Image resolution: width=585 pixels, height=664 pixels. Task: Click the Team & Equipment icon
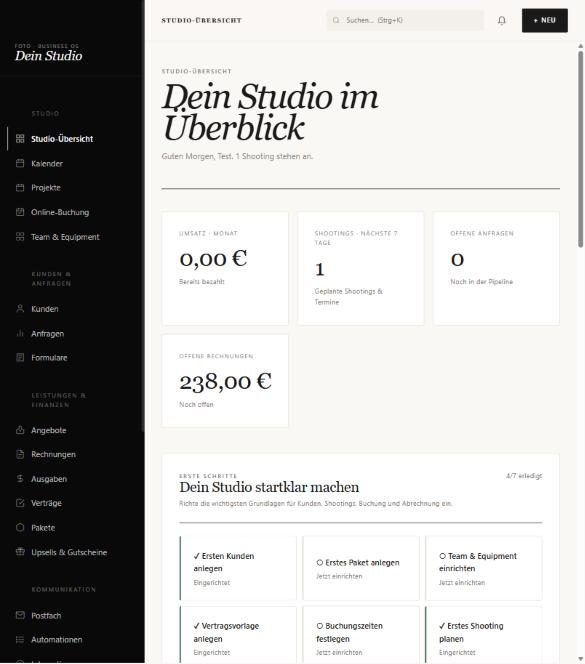click(x=20, y=237)
